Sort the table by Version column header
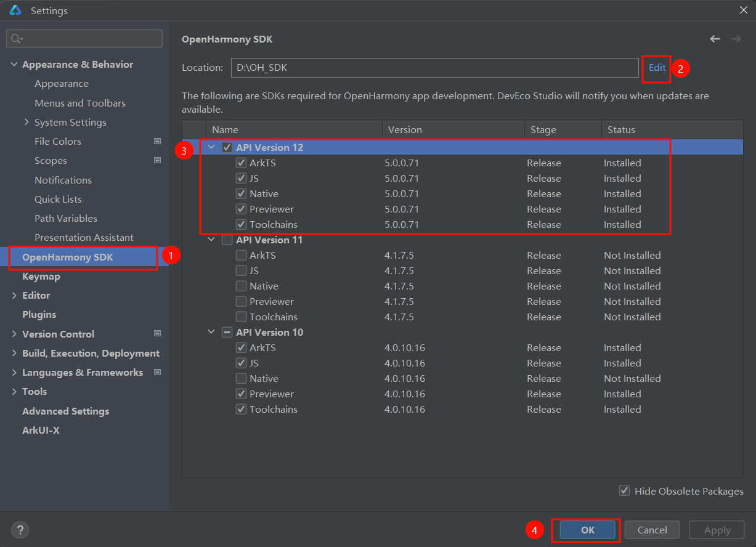 coord(453,129)
